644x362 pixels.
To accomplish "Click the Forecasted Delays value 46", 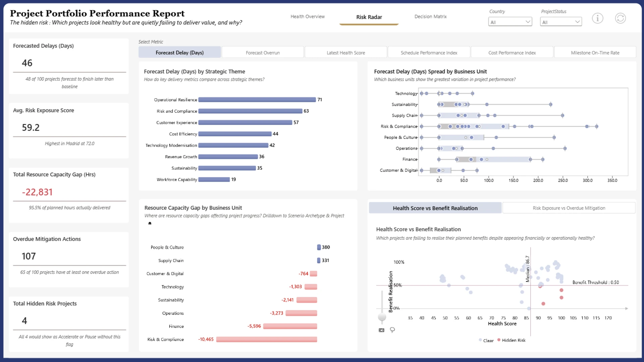I will 27,63.
